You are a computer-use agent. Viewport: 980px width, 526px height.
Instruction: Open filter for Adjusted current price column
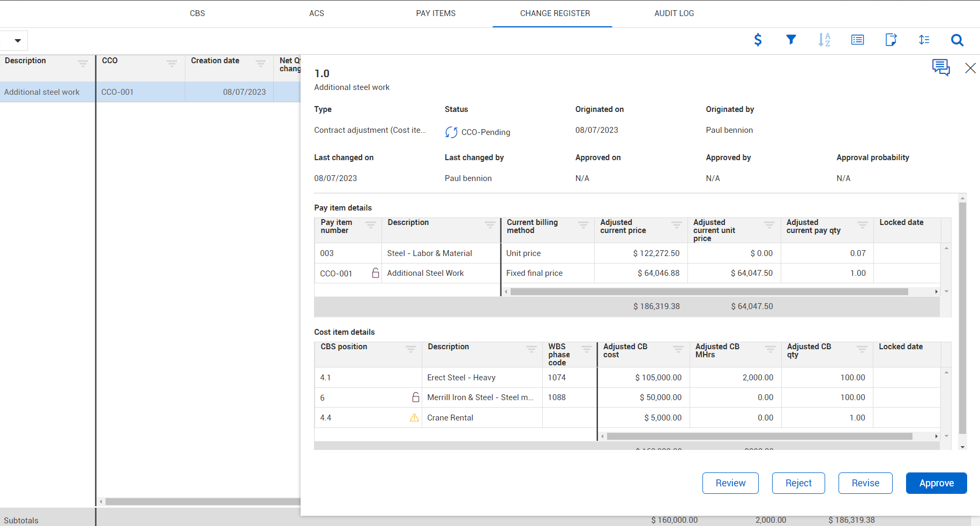(676, 225)
